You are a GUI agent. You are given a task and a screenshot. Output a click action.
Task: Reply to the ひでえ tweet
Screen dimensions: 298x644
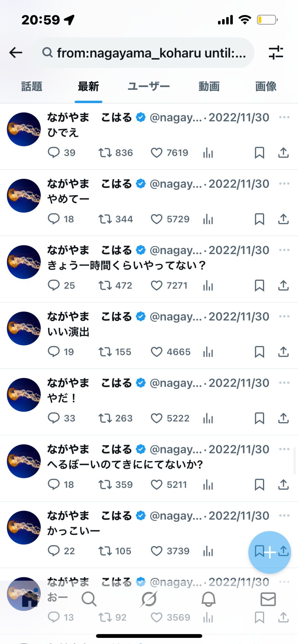pyautogui.click(x=54, y=152)
